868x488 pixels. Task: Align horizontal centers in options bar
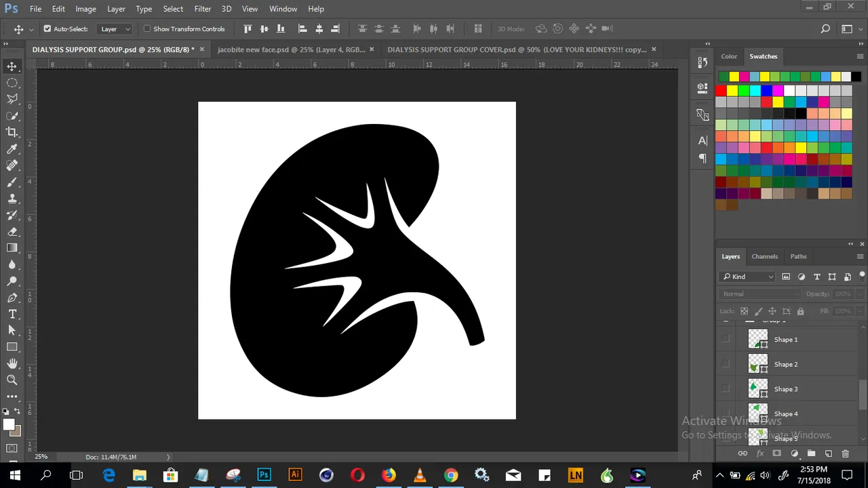pos(319,28)
